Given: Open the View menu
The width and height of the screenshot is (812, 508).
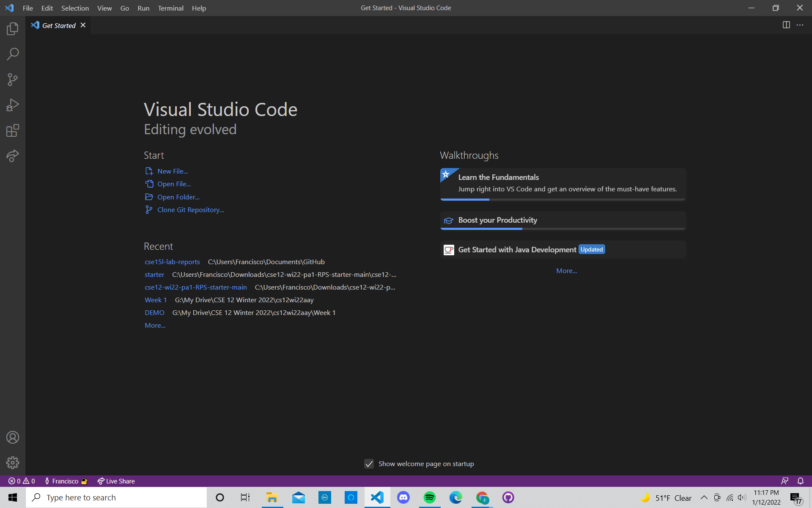Looking at the screenshot, I should [x=104, y=8].
